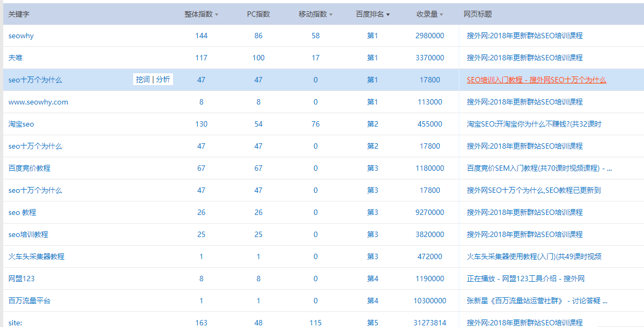The image size is (644, 327).
Task: Click the 收录量 value 113000
Action: (430, 102)
